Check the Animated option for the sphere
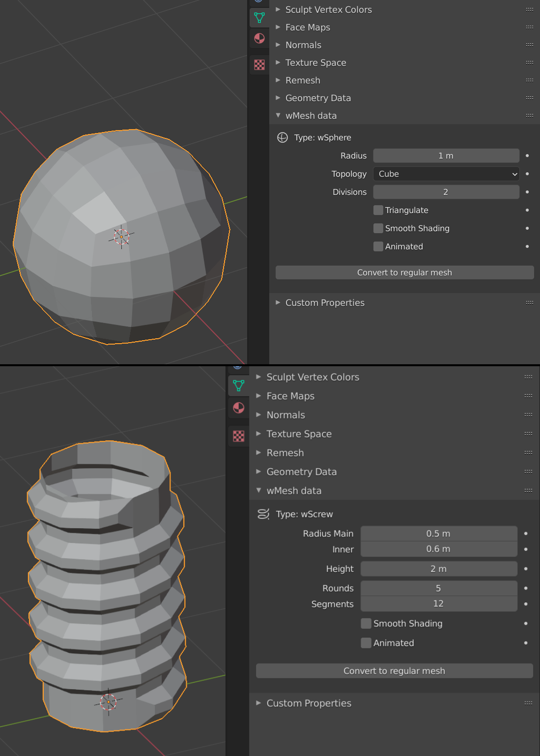Image resolution: width=540 pixels, height=756 pixels. tap(378, 246)
